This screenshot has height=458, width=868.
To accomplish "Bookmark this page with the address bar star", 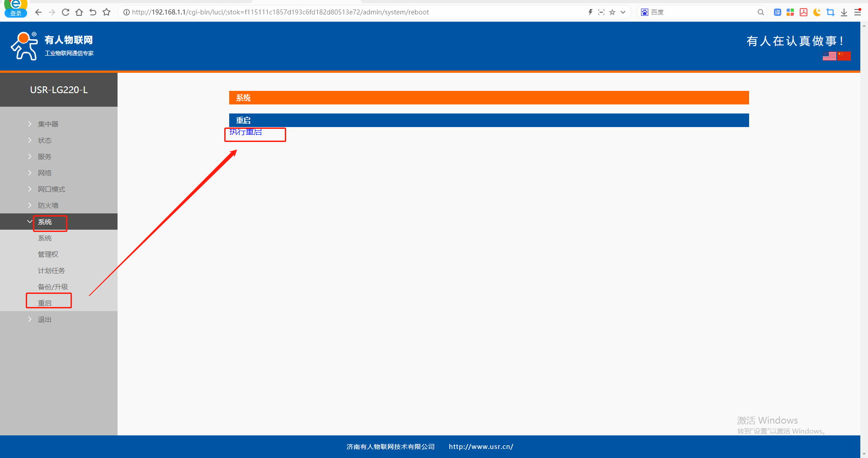I will [x=613, y=12].
